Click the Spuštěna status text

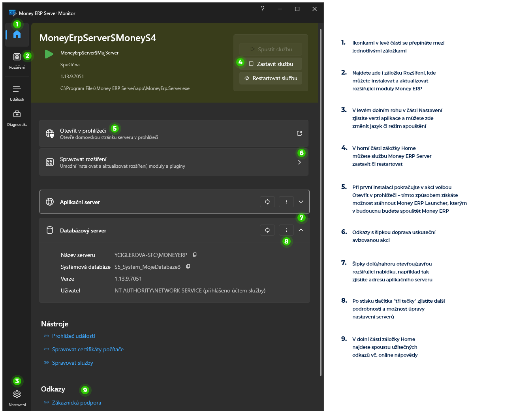[70, 65]
